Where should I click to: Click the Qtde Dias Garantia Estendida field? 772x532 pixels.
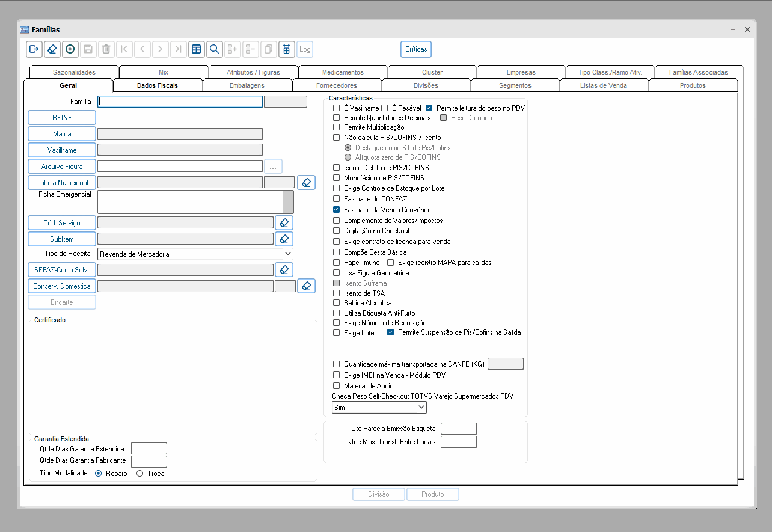click(x=149, y=448)
